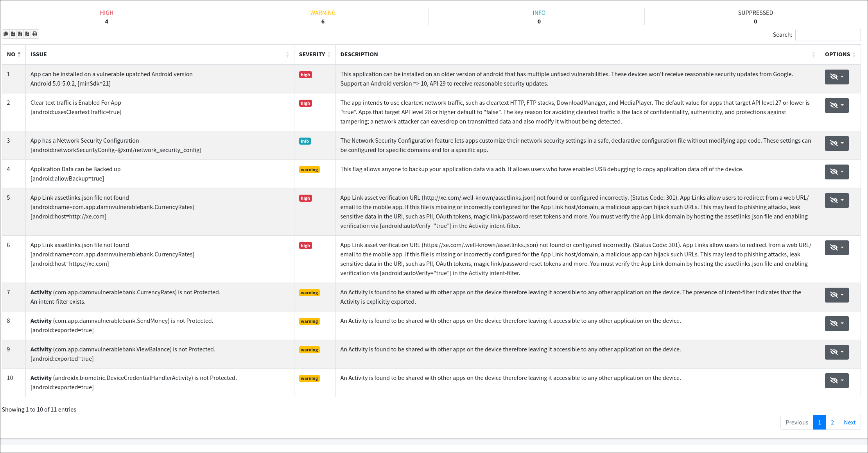Suppress the Network Security Configuration finding

(x=836, y=143)
